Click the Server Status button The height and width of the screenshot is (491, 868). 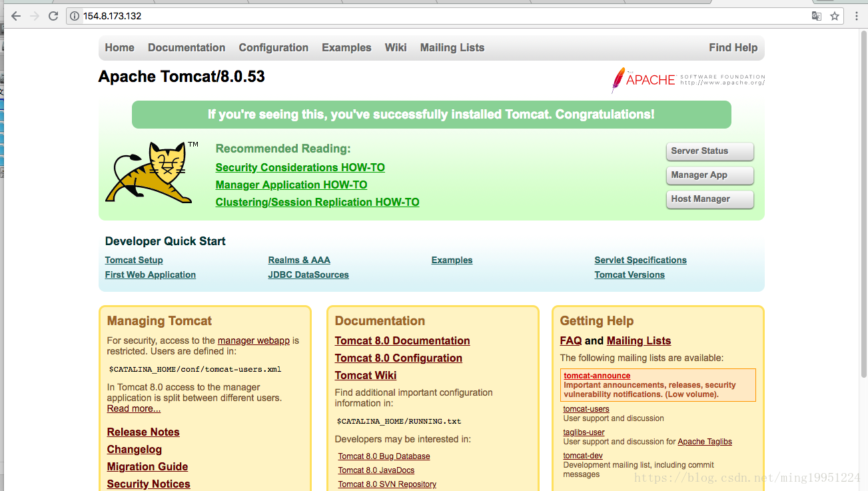(x=710, y=151)
